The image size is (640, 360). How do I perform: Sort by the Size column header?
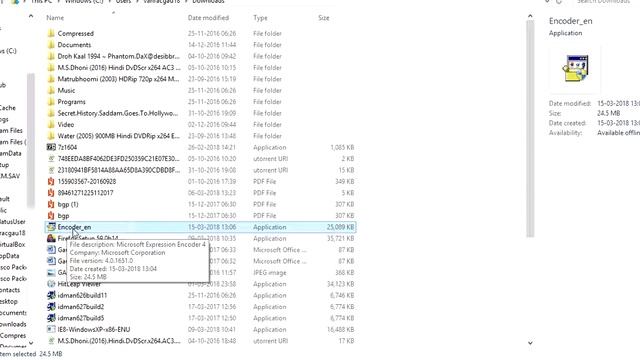(324, 18)
